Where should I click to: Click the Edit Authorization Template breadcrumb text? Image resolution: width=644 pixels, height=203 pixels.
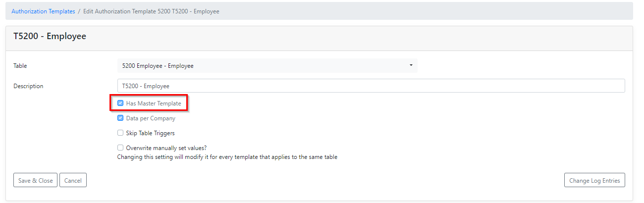(x=151, y=11)
